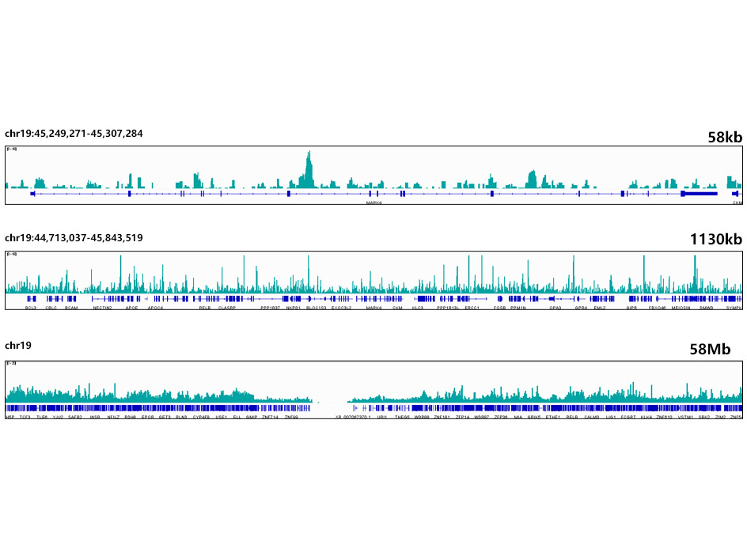The image size is (747, 560).
Task: Select the CALM3 gene label
Action: pos(591,416)
